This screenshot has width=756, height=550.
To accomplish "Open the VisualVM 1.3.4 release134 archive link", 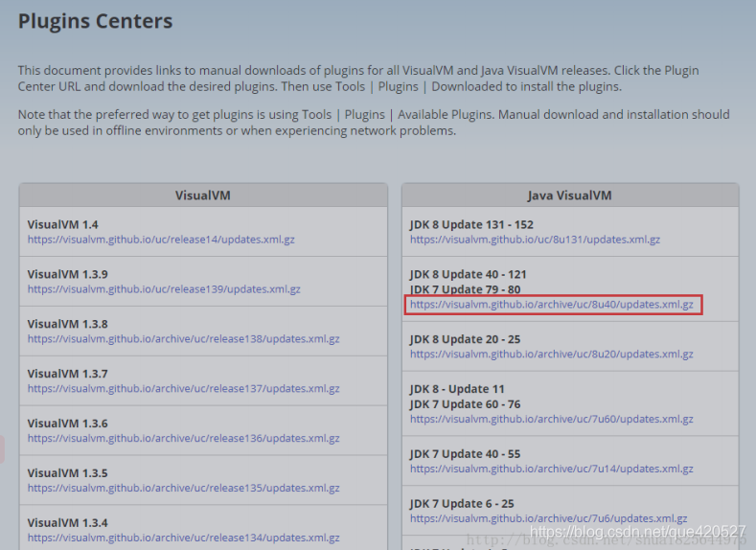I will (x=184, y=538).
